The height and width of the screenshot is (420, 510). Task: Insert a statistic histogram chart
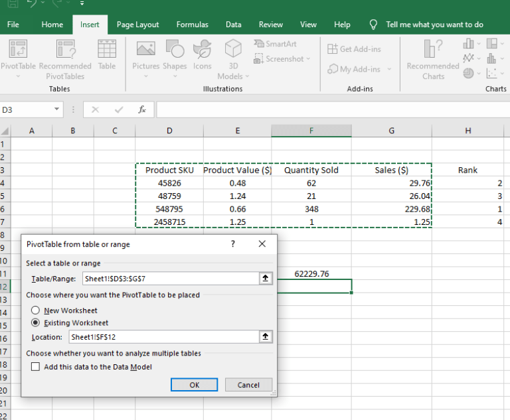click(492, 58)
